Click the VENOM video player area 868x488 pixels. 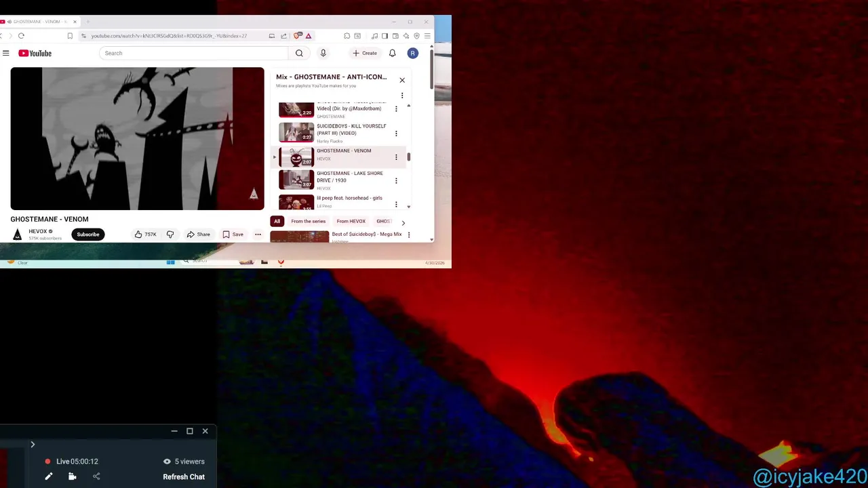137,138
